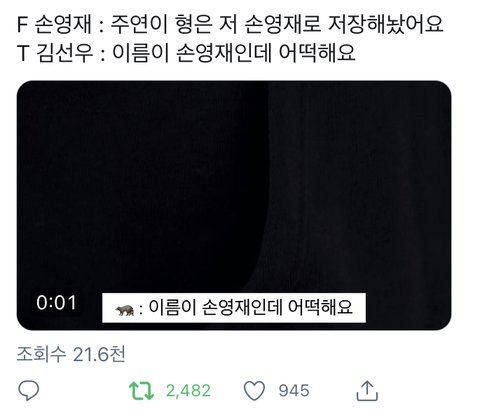Image resolution: width=480 pixels, height=411 pixels.
Task: Tap the darker left half of video
Action: point(140,187)
